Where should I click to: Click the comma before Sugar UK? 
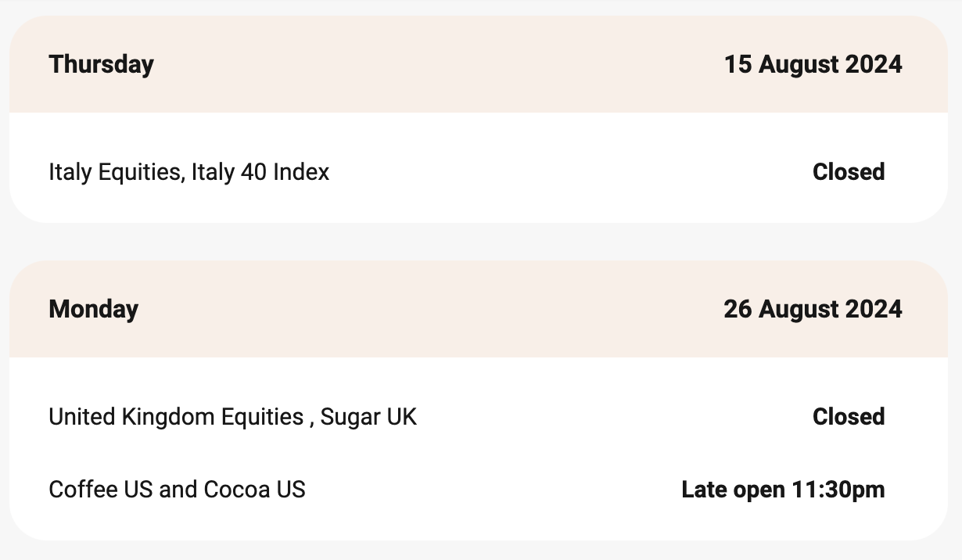pyautogui.click(x=312, y=420)
